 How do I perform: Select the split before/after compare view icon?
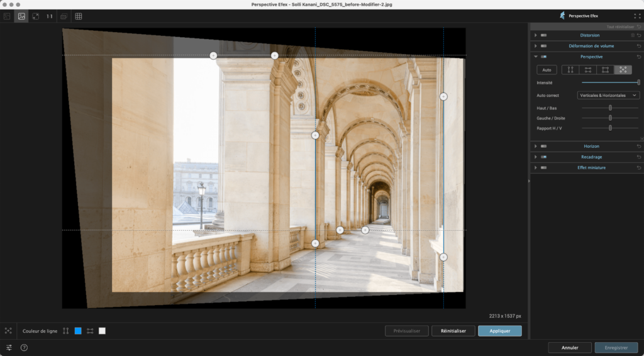click(7, 16)
